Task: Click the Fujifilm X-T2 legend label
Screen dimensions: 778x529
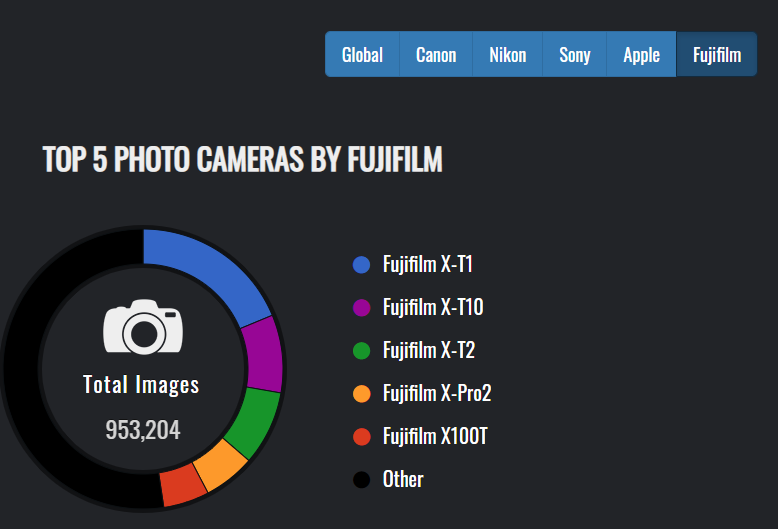Action: coord(429,350)
